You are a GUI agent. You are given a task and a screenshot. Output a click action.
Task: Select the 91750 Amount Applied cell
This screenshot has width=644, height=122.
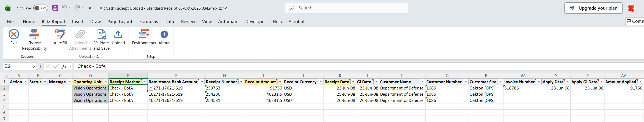pos(624,88)
